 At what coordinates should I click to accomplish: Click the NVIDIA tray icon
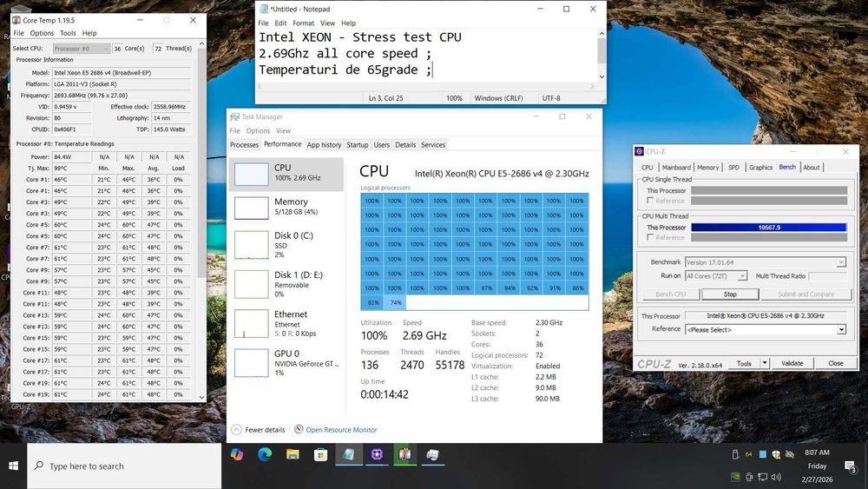pyautogui.click(x=735, y=476)
